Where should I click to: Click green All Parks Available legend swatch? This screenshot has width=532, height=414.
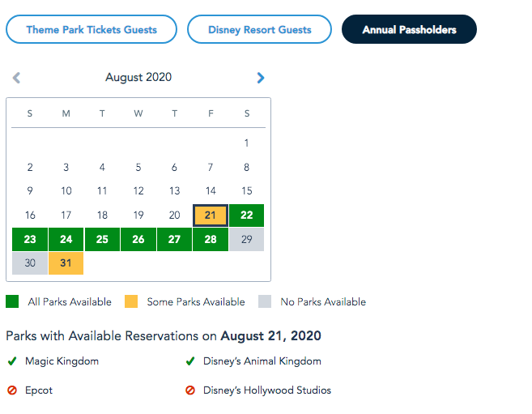tap(12, 301)
